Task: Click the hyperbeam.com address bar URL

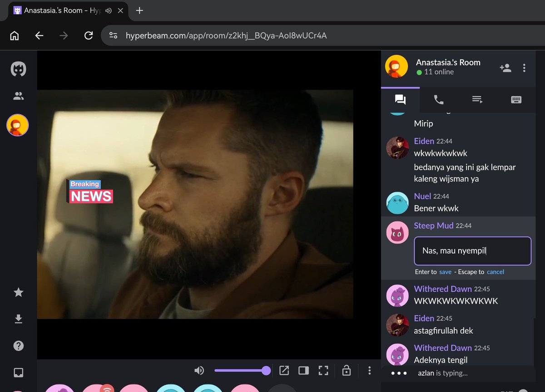Action: pos(226,35)
